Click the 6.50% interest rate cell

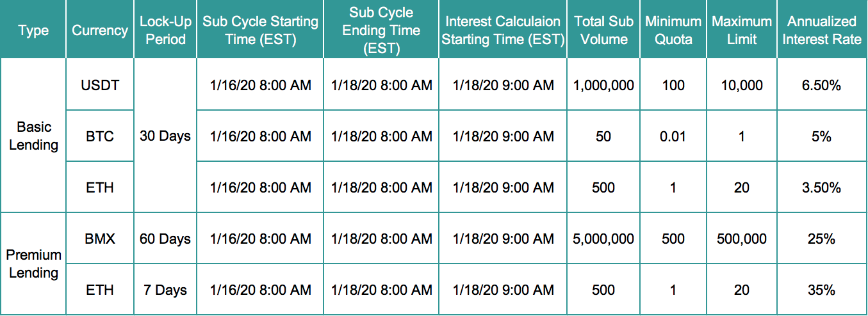[x=821, y=84]
